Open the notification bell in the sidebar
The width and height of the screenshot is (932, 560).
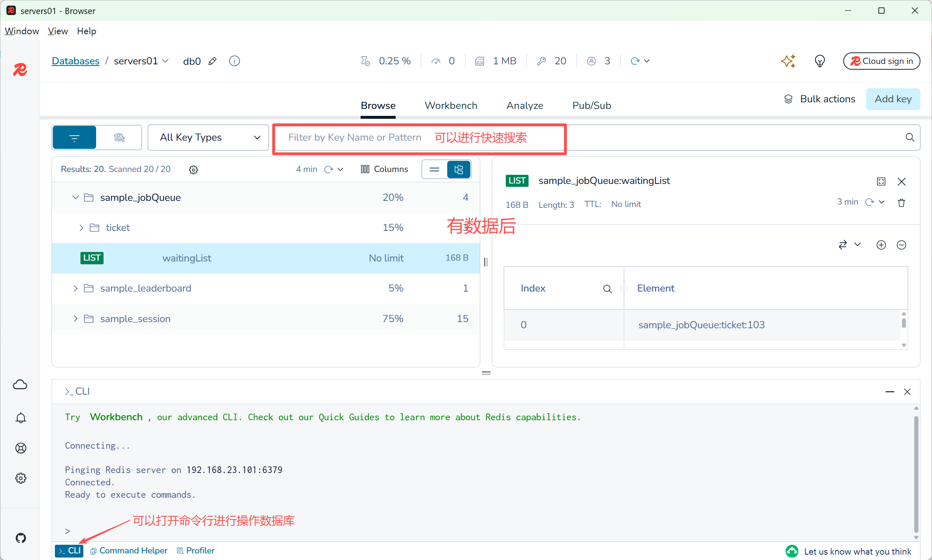pos(21,418)
